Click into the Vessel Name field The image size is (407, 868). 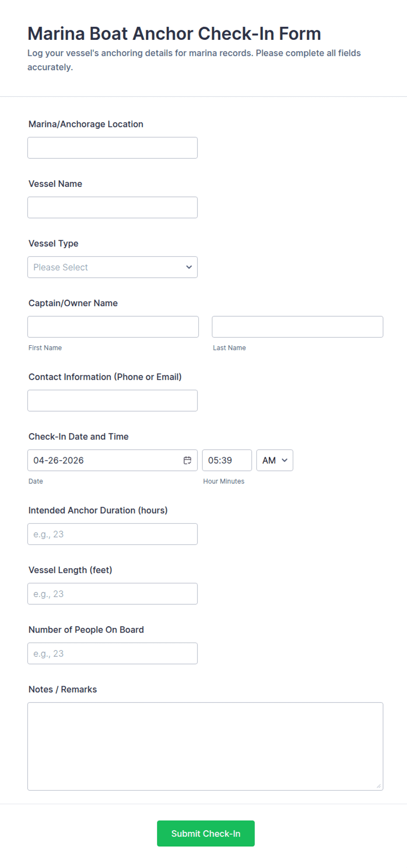coord(112,207)
